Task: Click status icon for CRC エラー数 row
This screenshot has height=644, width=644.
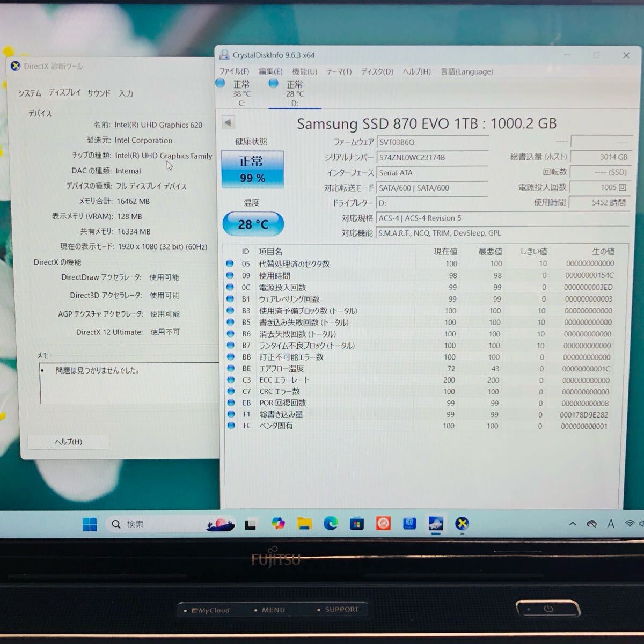Action: pyautogui.click(x=231, y=391)
